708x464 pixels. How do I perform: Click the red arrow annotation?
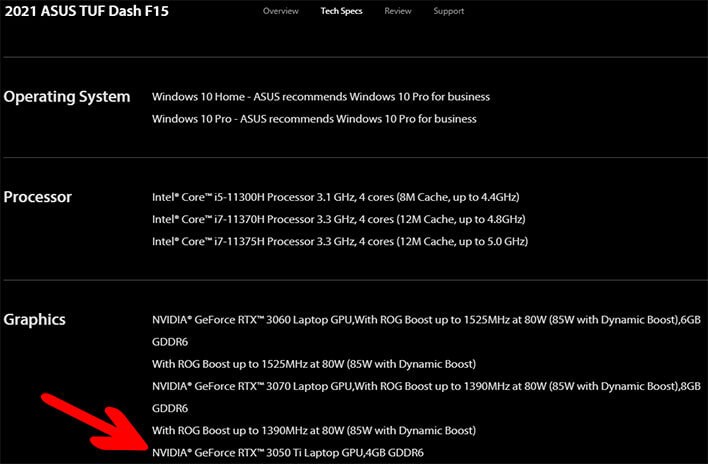pyautogui.click(x=90, y=422)
